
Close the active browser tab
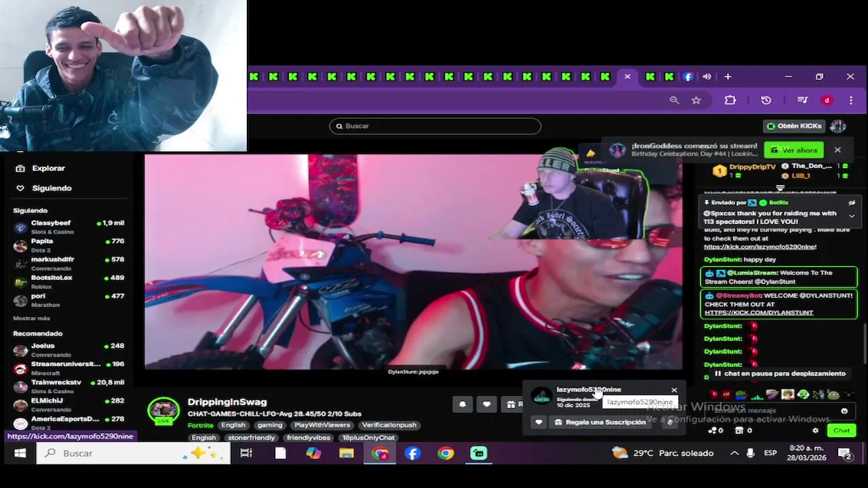point(627,77)
